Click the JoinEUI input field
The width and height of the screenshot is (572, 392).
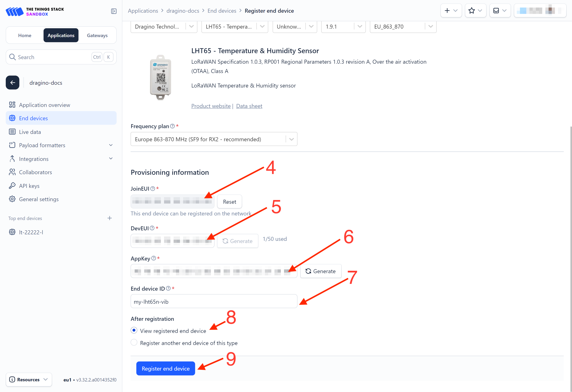(173, 202)
